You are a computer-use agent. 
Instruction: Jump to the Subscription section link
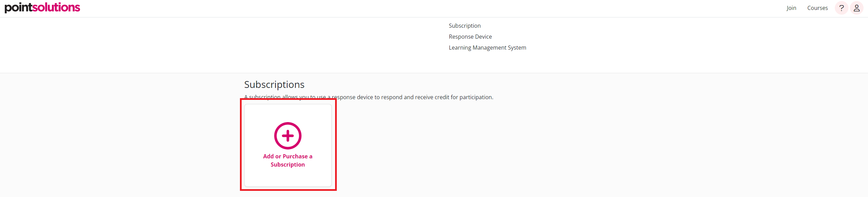click(x=464, y=26)
